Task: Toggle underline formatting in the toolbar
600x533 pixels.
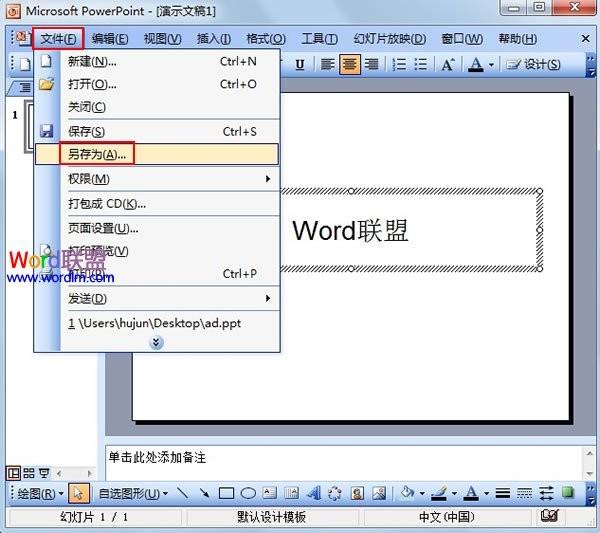Action: (x=300, y=65)
